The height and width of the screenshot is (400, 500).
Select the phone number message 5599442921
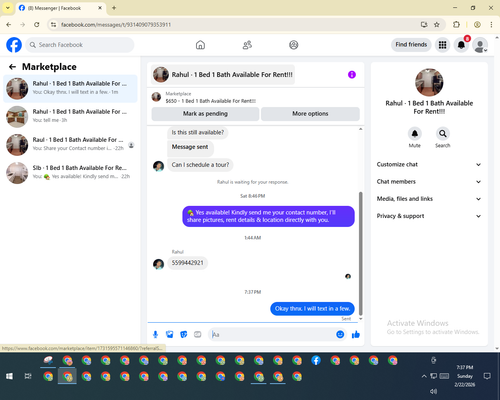tap(187, 263)
